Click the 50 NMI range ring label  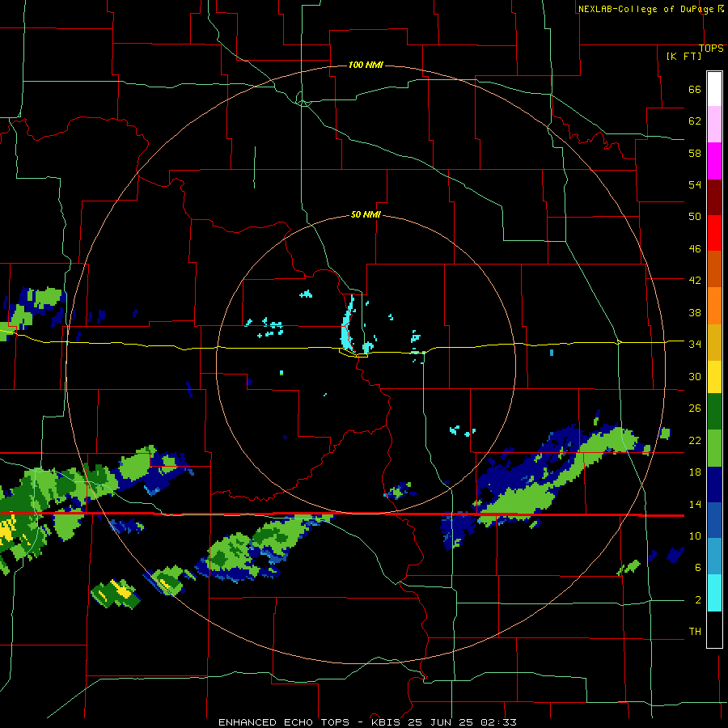pyautogui.click(x=366, y=214)
